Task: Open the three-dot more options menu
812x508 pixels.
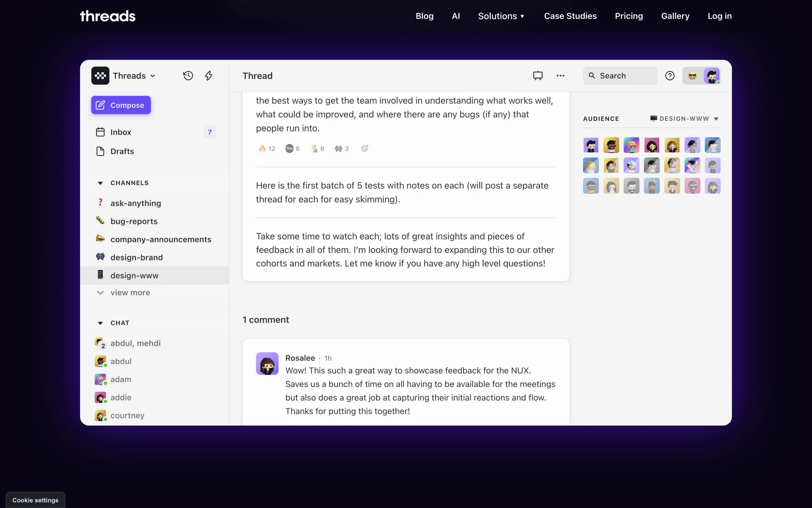Action: click(x=560, y=76)
